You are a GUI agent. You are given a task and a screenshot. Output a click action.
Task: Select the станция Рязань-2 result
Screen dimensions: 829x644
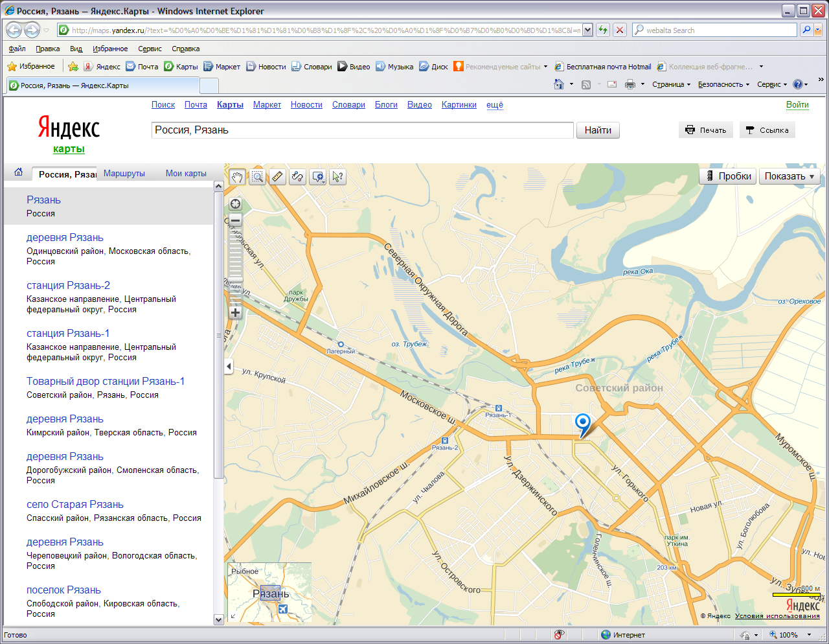[68, 285]
